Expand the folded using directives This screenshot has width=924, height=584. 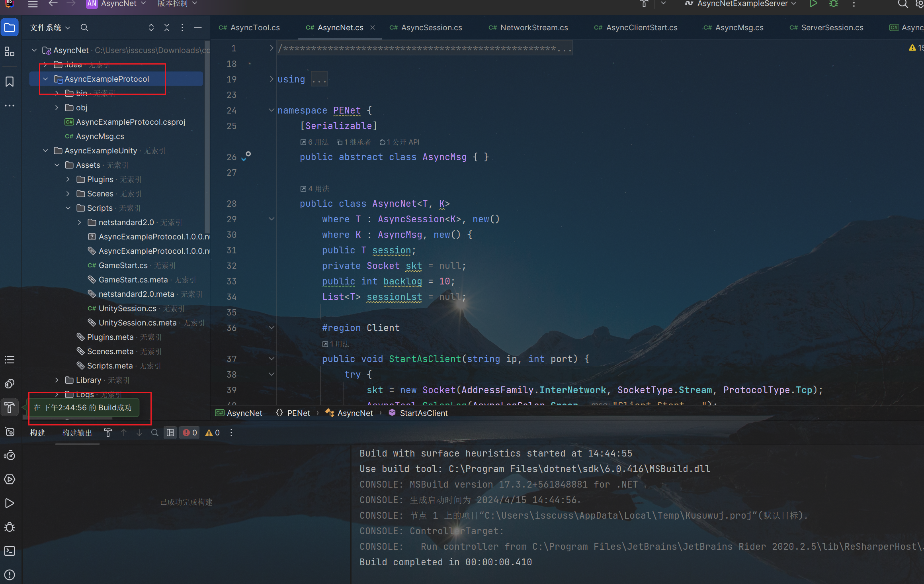coord(272,79)
